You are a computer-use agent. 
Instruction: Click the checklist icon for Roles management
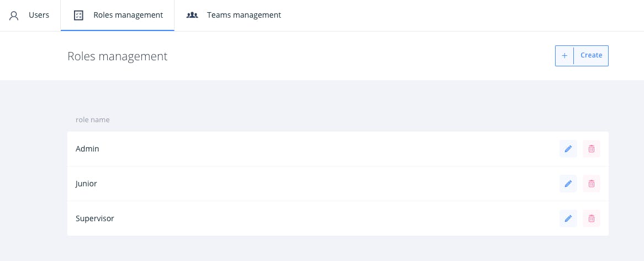click(78, 15)
